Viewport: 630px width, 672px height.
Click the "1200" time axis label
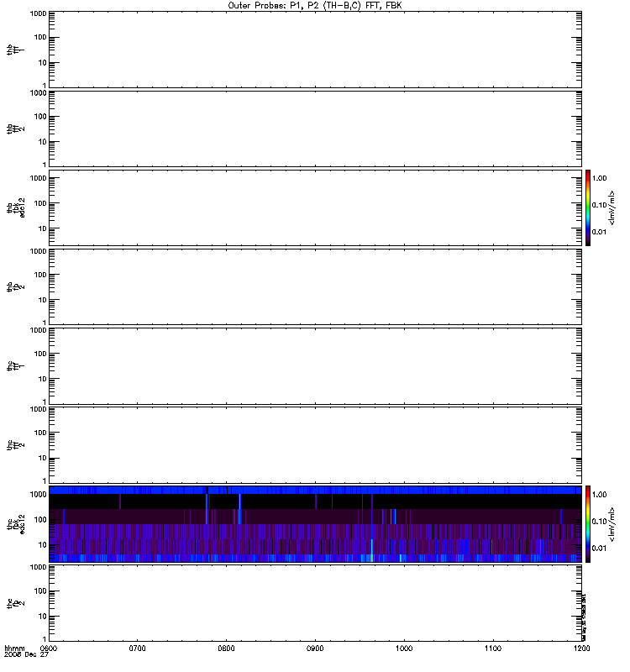pyautogui.click(x=581, y=648)
